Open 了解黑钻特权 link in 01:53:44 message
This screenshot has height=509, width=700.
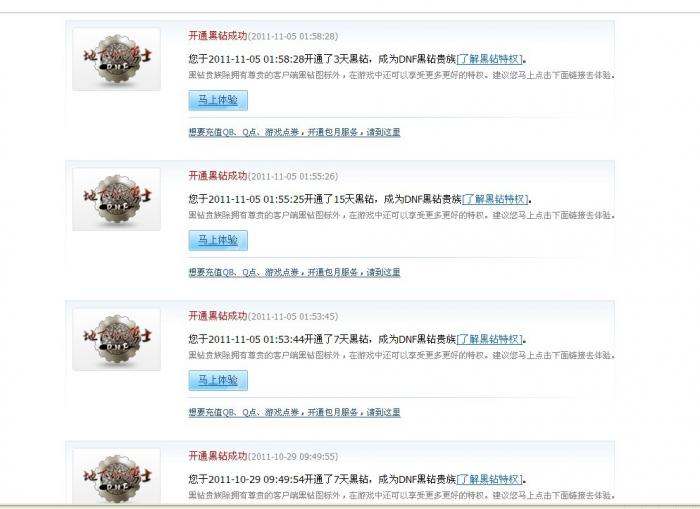[490, 339]
